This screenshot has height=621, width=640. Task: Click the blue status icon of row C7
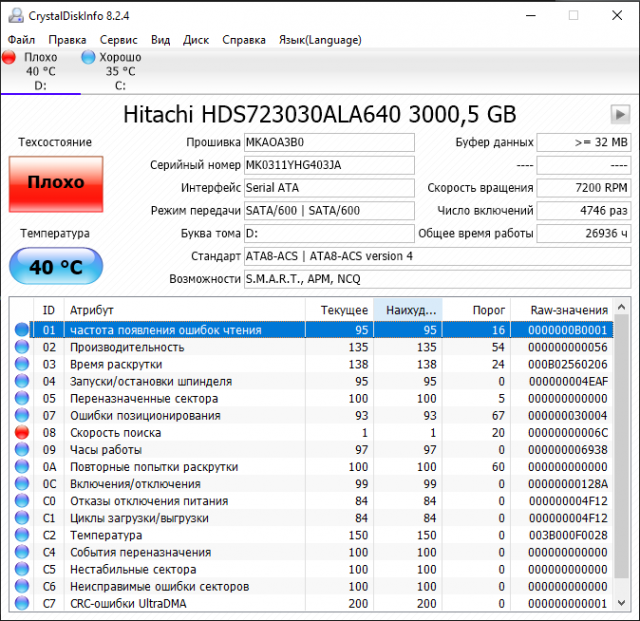pos(22,603)
